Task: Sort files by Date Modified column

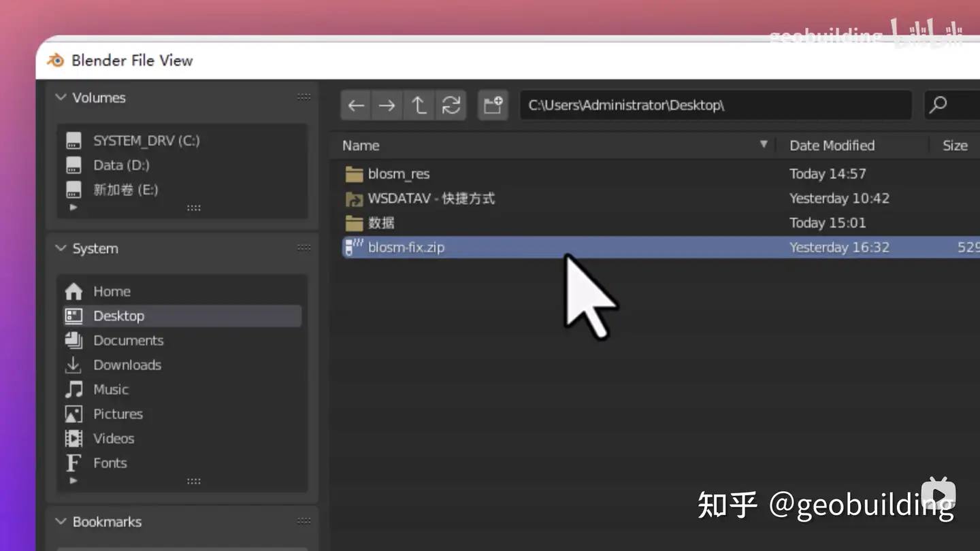Action: pyautogui.click(x=832, y=146)
